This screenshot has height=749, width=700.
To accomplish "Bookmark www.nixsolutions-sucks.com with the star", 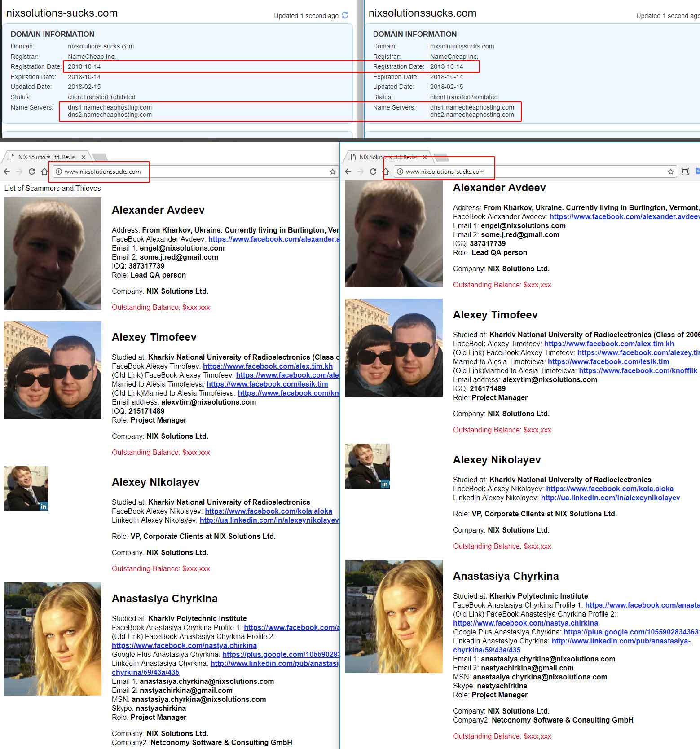I will click(671, 172).
